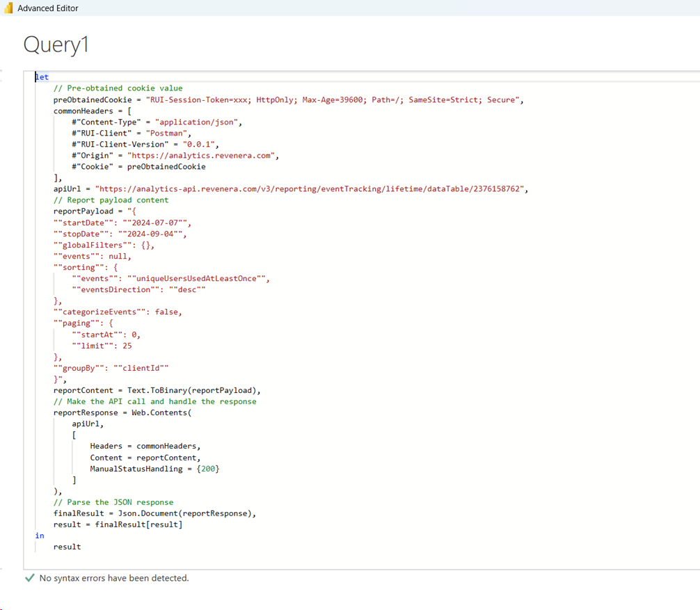
Task: Click the uniqueUsersUsedAtLeastOnce value
Action: click(196, 278)
